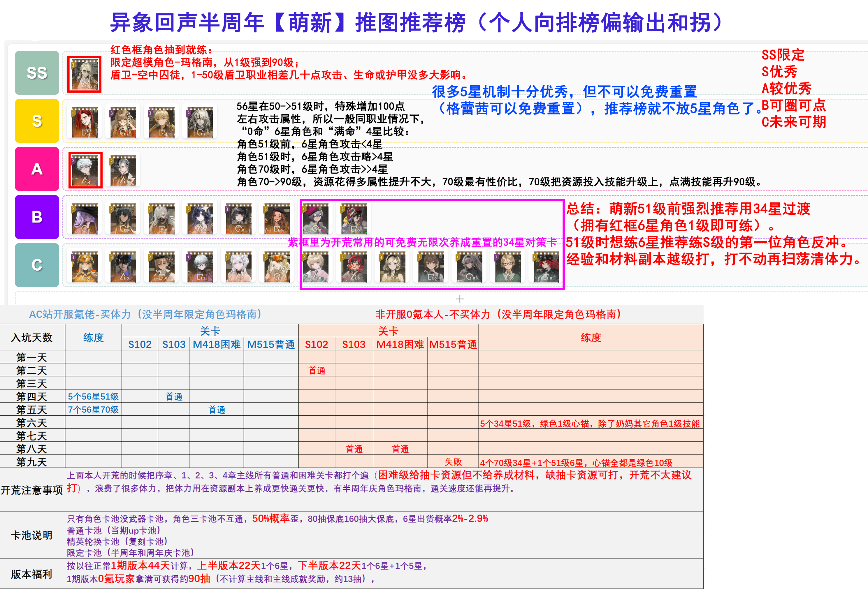Select the 开荒注意事项 row label

pyautogui.click(x=32, y=490)
